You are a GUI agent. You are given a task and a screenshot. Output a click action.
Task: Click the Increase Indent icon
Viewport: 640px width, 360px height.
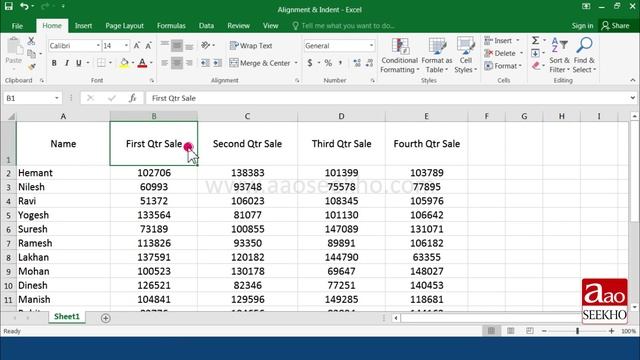(218, 63)
